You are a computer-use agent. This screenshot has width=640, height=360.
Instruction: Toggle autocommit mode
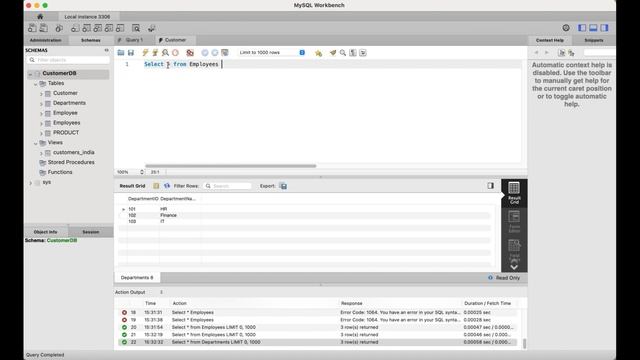coord(224,53)
